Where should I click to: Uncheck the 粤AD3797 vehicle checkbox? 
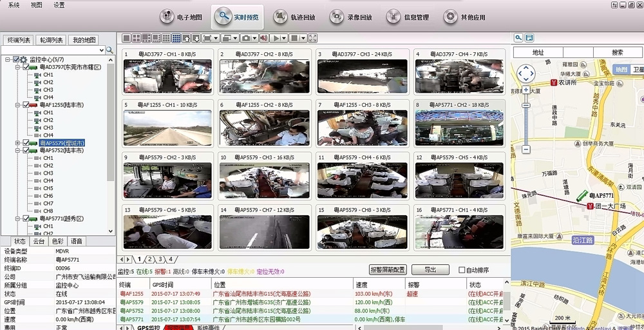pos(26,67)
